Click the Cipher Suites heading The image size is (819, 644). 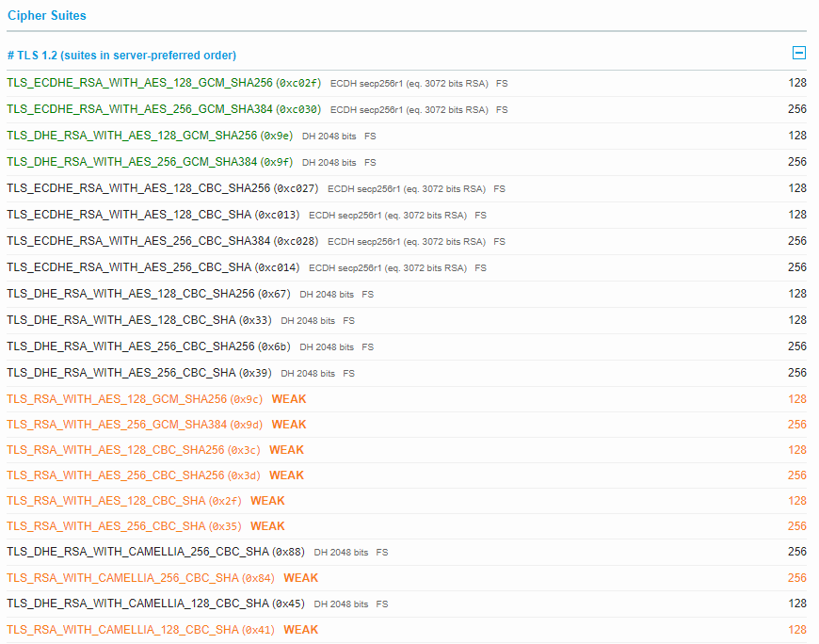[47, 16]
